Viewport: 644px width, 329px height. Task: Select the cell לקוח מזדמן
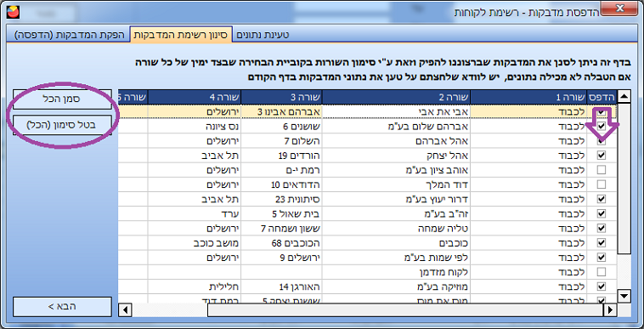click(x=396, y=272)
